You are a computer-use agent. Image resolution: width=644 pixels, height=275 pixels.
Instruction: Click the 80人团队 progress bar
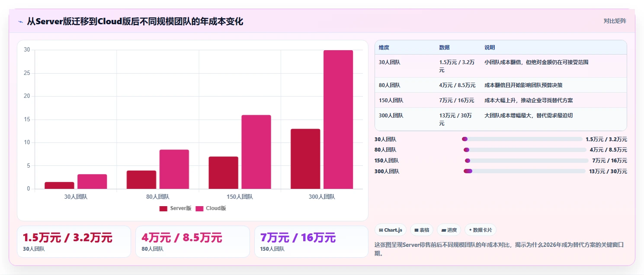525,150
